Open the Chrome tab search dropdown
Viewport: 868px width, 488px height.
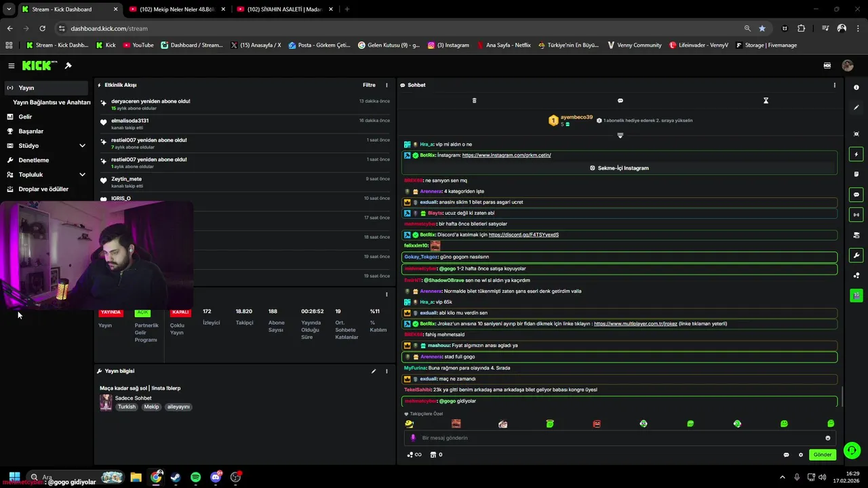point(9,9)
